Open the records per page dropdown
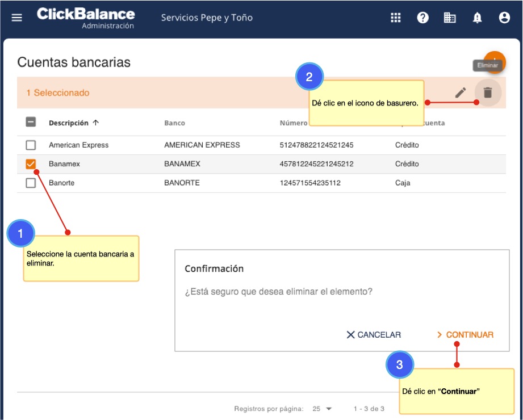 [x=323, y=409]
